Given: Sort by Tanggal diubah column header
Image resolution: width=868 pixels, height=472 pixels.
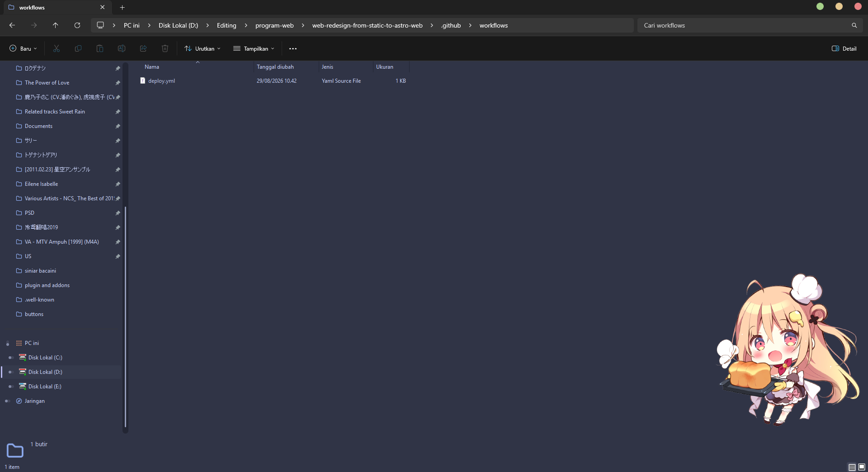Looking at the screenshot, I should [286, 67].
